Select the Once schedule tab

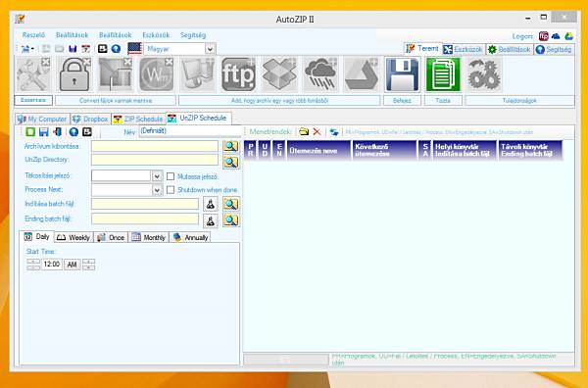tap(111, 237)
